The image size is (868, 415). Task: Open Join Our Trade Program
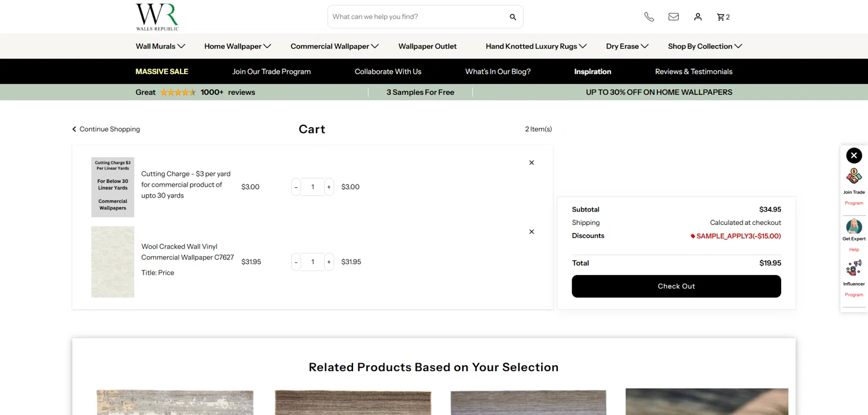click(x=271, y=72)
